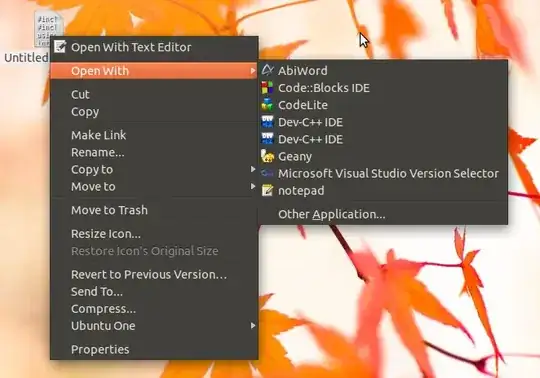The height and width of the screenshot is (378, 540).
Task: Choose Revert to Previous Version...
Action: tap(154, 274)
